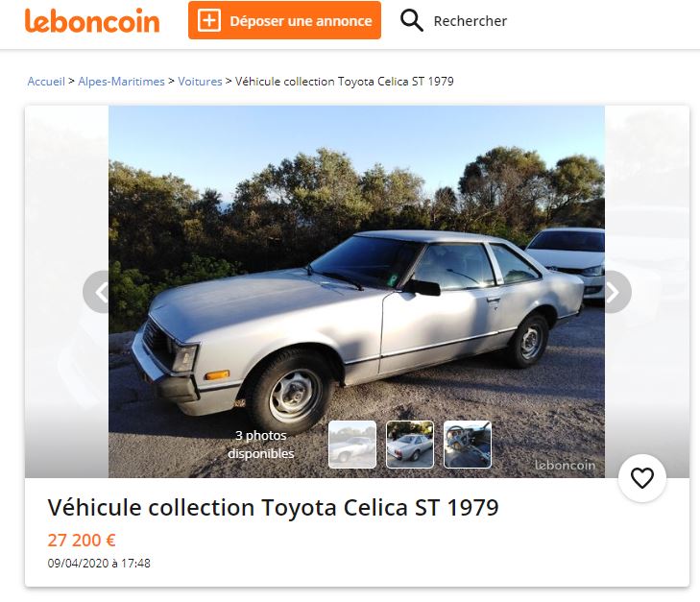
Task: Click the '3 photos disponibles' label
Action: (260, 445)
